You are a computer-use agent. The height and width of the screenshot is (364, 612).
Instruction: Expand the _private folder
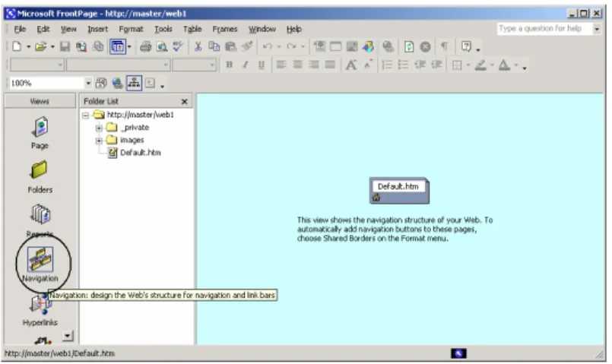click(99, 128)
